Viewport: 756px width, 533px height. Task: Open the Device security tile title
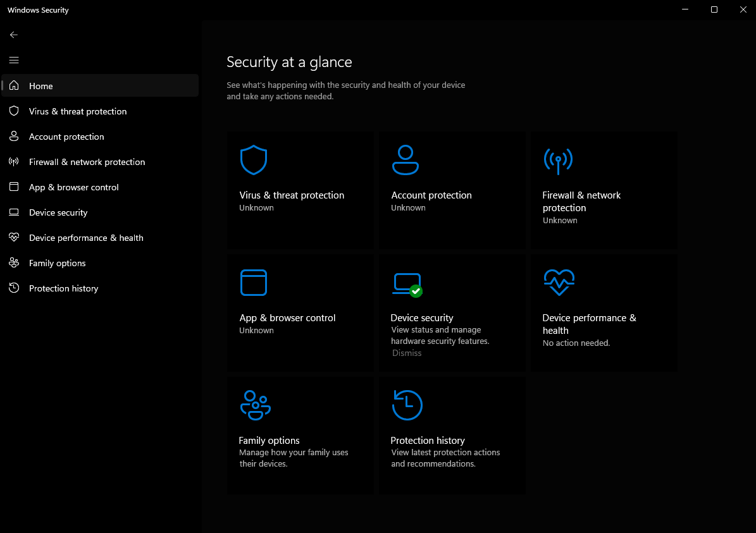pyautogui.click(x=422, y=318)
